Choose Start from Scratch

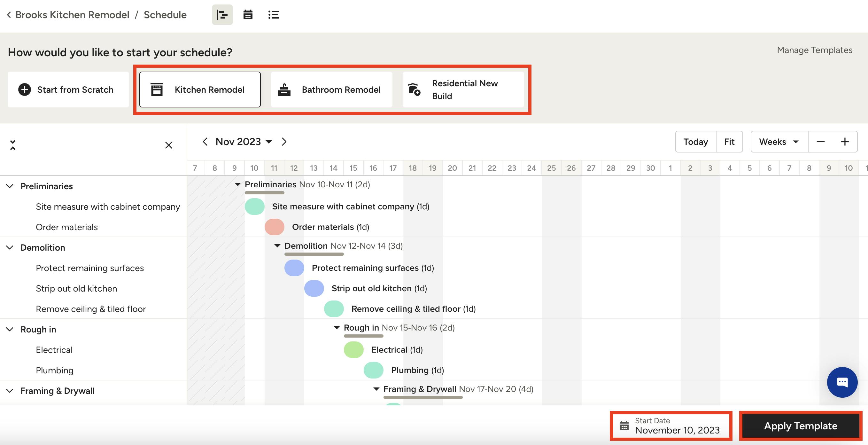pyautogui.click(x=68, y=89)
